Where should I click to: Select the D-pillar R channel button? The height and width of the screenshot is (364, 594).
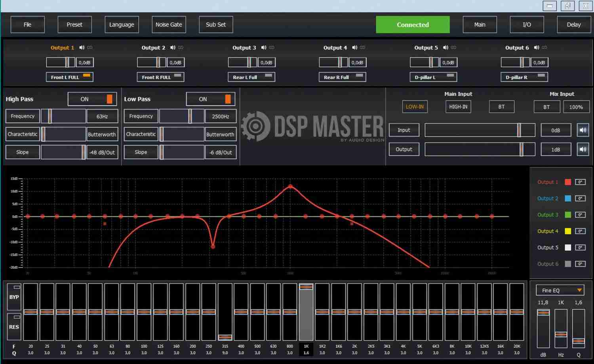click(x=524, y=77)
